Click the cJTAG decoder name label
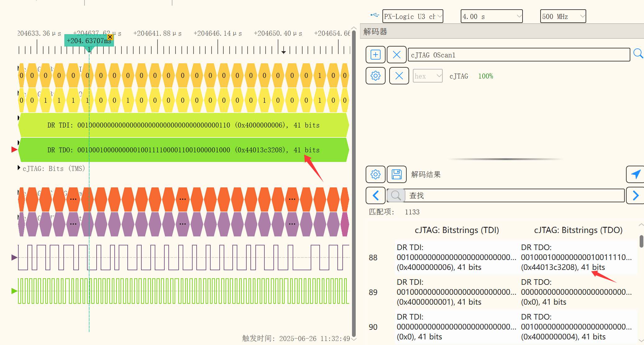 459,76
